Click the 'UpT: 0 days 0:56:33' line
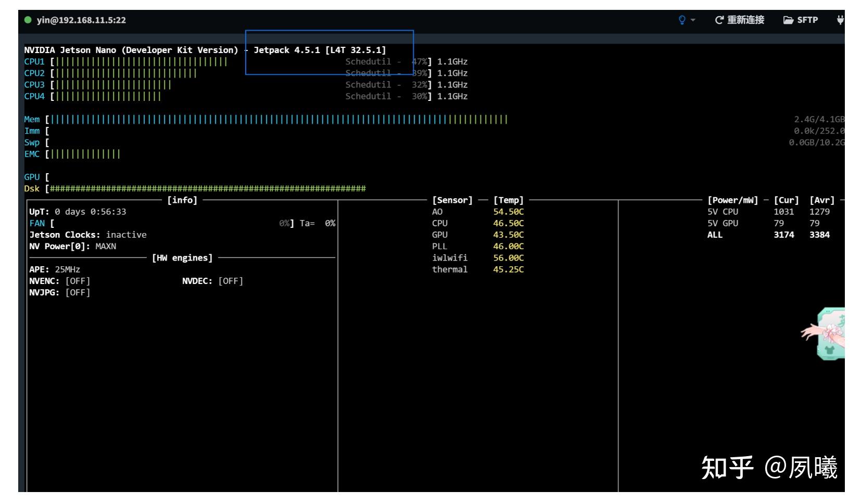Screen dimensions: 861x504 78,212
